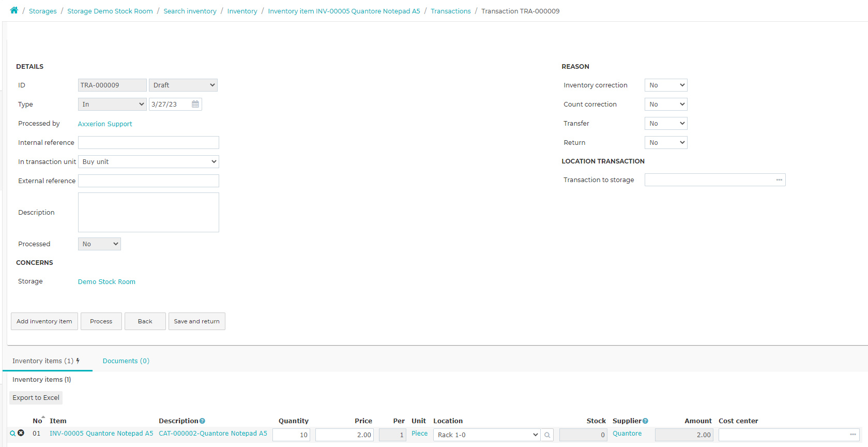Focus the Internal reference field
This screenshot has height=447, width=868.
point(148,142)
